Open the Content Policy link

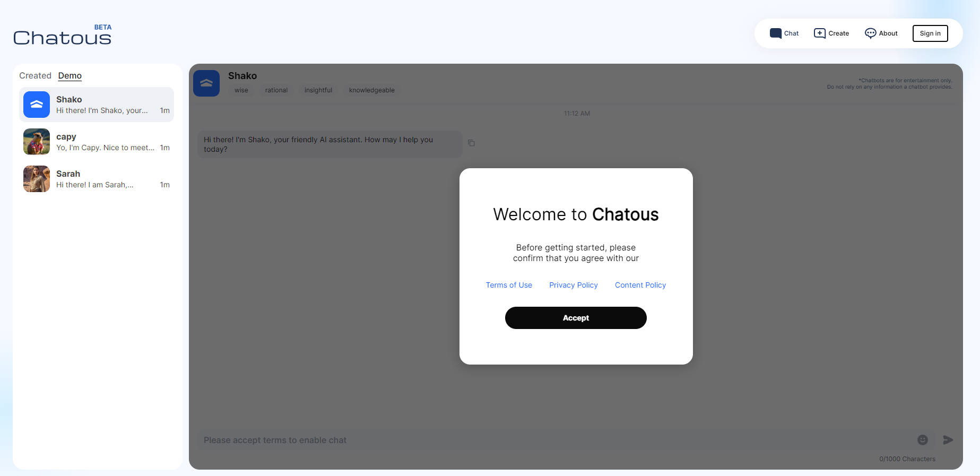pyautogui.click(x=640, y=285)
